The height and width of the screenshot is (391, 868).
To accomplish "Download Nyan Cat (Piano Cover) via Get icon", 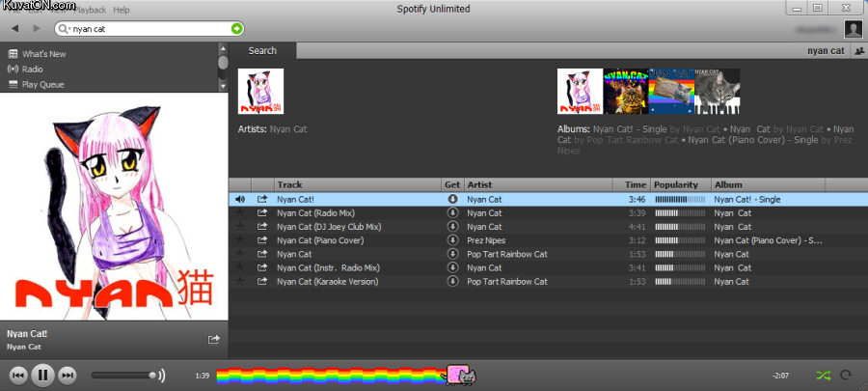I will click(452, 240).
